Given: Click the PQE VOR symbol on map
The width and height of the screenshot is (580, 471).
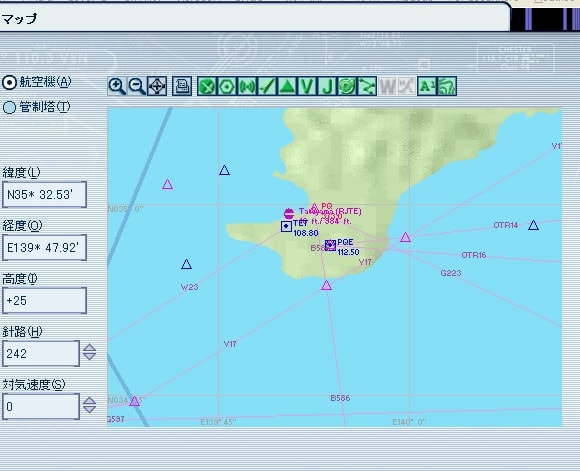Looking at the screenshot, I should (330, 245).
